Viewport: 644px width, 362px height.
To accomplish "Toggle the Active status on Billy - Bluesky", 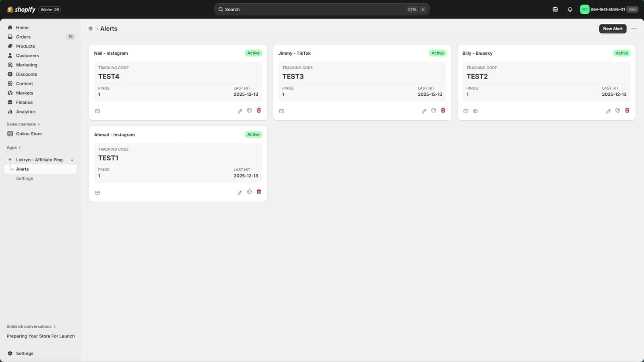I will pos(621,53).
